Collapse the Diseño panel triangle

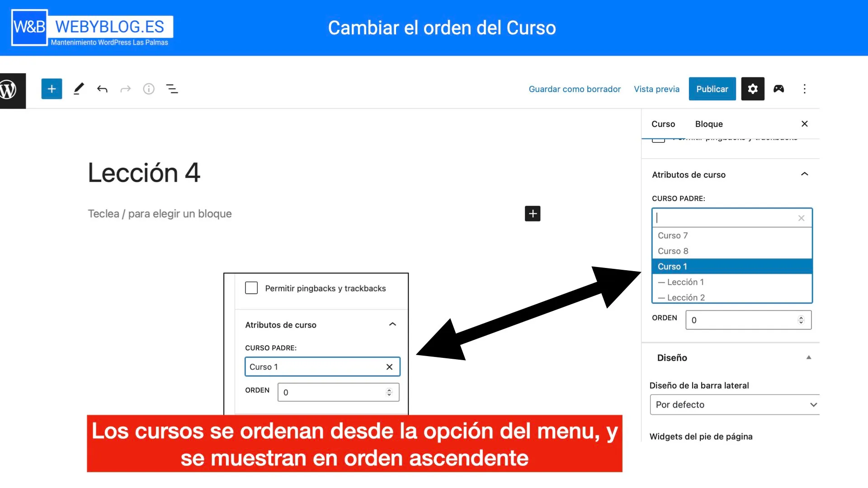click(809, 357)
